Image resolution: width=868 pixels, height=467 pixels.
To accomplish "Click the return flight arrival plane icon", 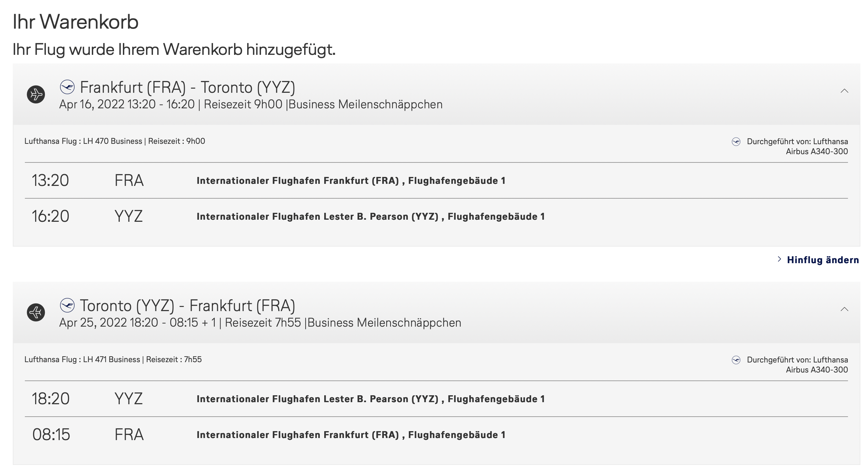I will click(36, 312).
